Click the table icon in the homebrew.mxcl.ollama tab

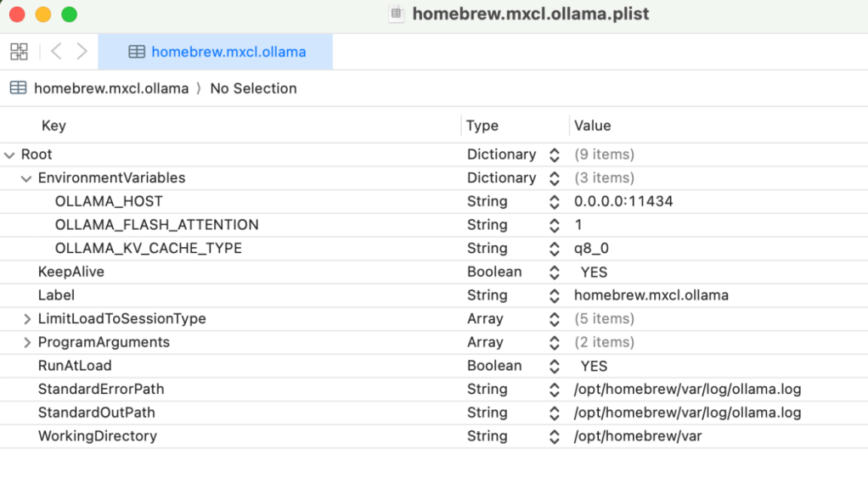[137, 52]
